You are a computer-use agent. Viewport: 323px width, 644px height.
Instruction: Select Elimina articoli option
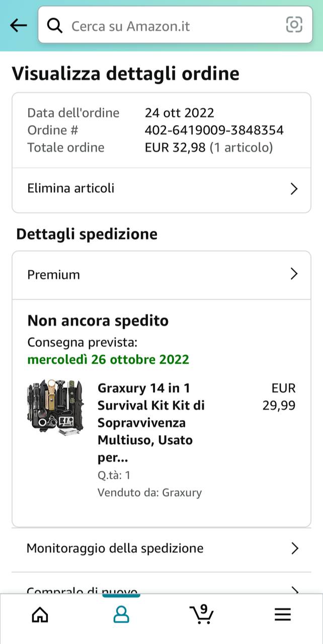point(71,188)
